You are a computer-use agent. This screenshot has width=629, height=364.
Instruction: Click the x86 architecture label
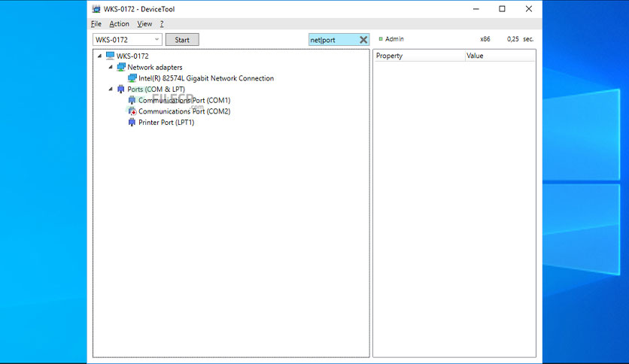point(485,39)
